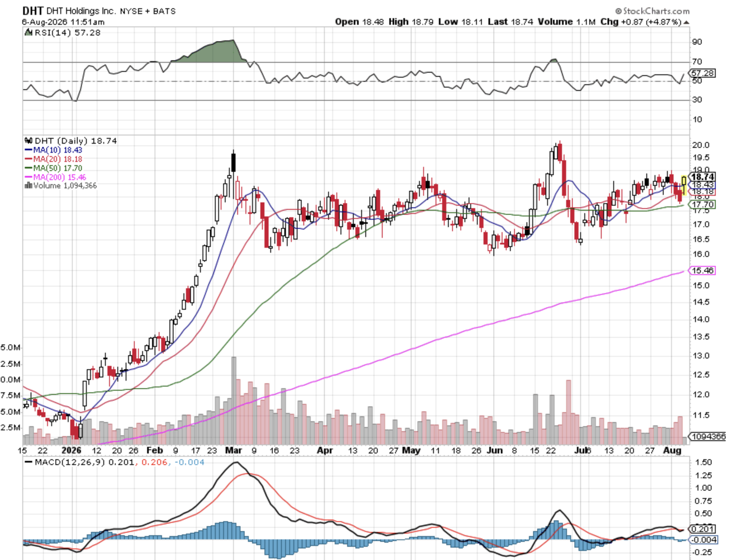Screen dimensions: 743x560
Task: Click the -0.004 histogram tag on the MACD axis
Action: click(x=704, y=540)
